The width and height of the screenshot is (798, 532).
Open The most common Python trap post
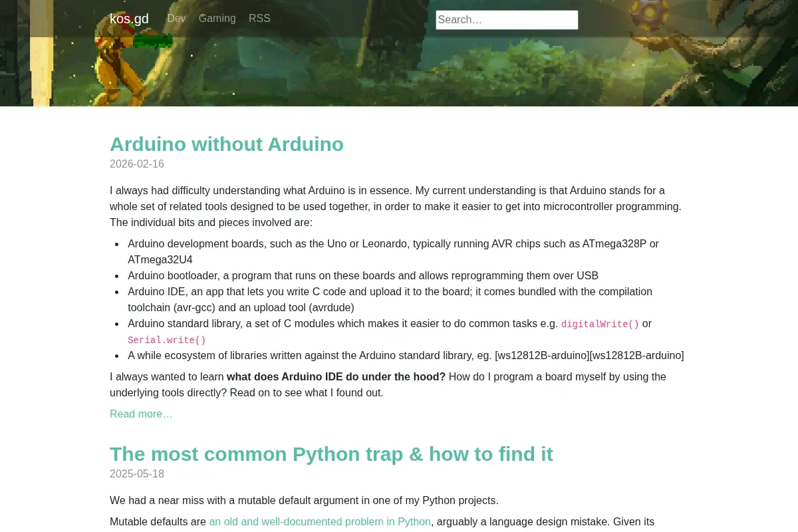[331, 454]
